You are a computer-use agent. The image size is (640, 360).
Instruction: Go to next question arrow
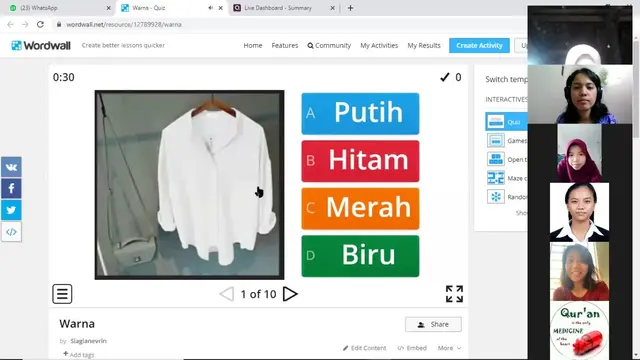click(x=290, y=294)
